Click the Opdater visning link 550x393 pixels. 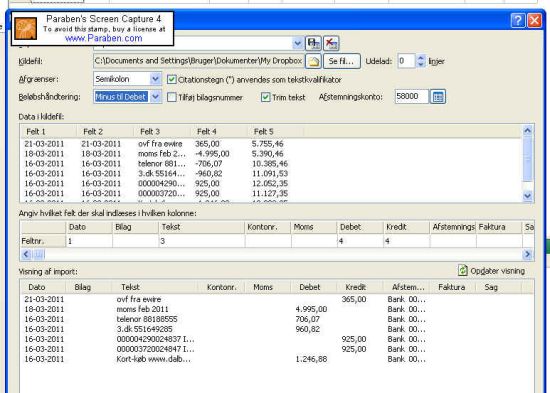[x=497, y=271]
